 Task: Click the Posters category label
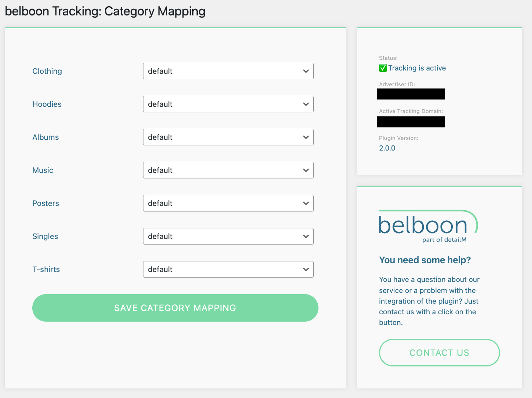click(45, 203)
